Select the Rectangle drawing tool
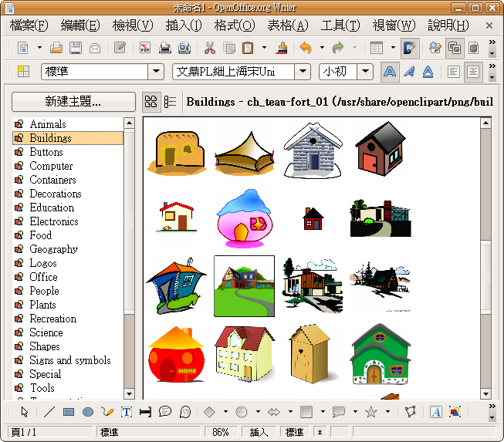Image resolution: width=504 pixels, height=442 pixels. 69,412
